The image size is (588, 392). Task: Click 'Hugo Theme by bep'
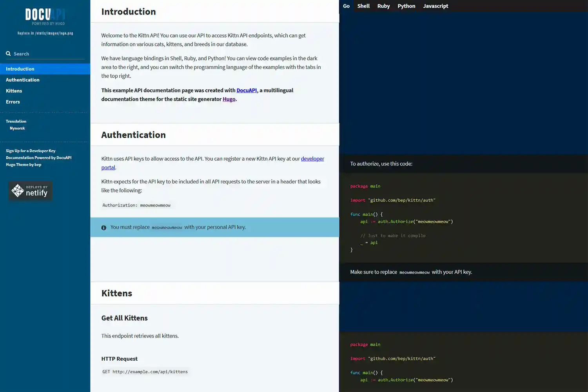(x=24, y=164)
